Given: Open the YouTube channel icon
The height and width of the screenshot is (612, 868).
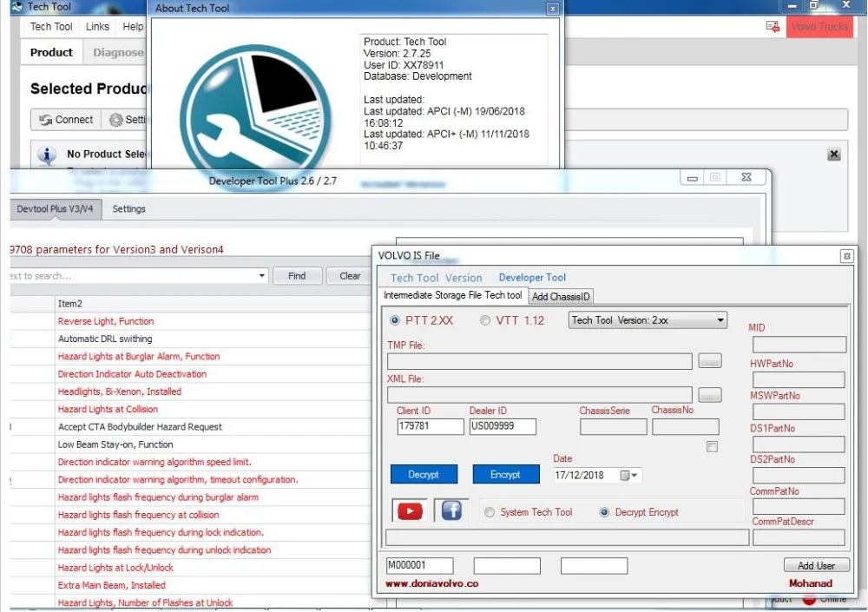Looking at the screenshot, I should [409, 511].
